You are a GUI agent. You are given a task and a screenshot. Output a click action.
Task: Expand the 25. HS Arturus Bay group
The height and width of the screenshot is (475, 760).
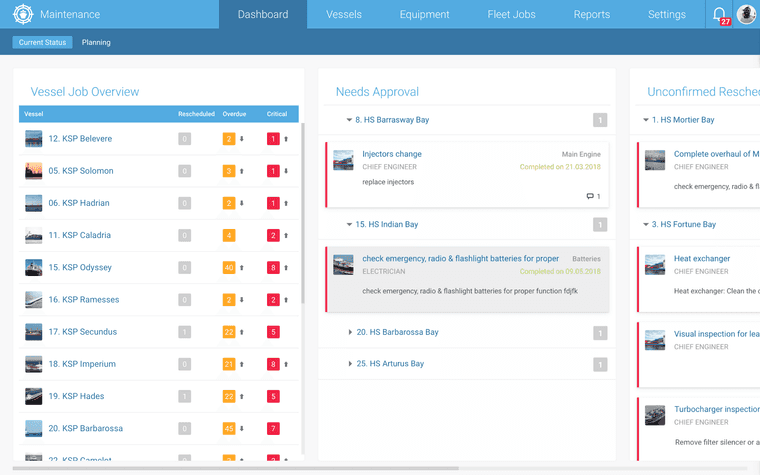(349, 364)
